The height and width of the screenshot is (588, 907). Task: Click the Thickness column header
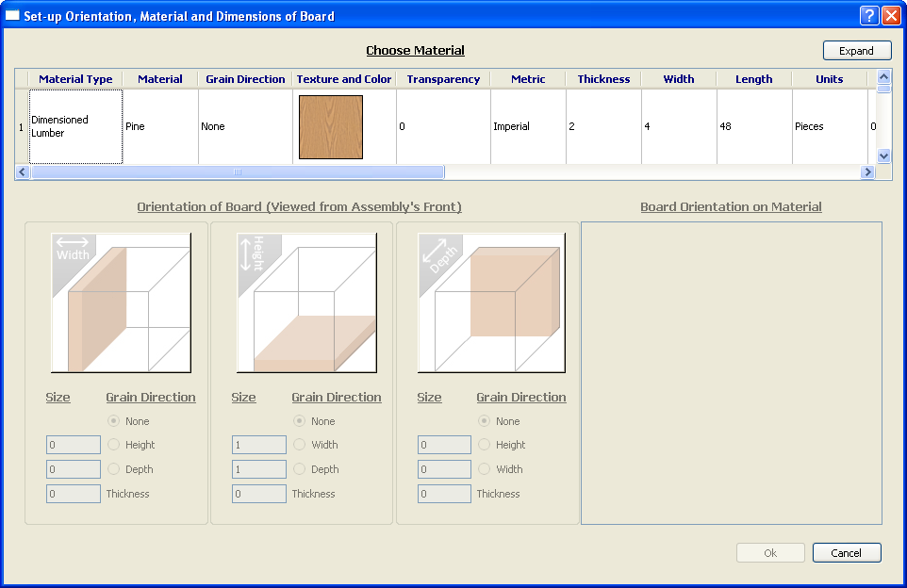tap(603, 79)
